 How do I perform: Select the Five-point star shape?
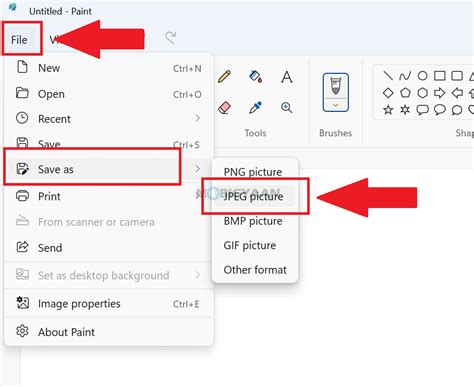388,110
